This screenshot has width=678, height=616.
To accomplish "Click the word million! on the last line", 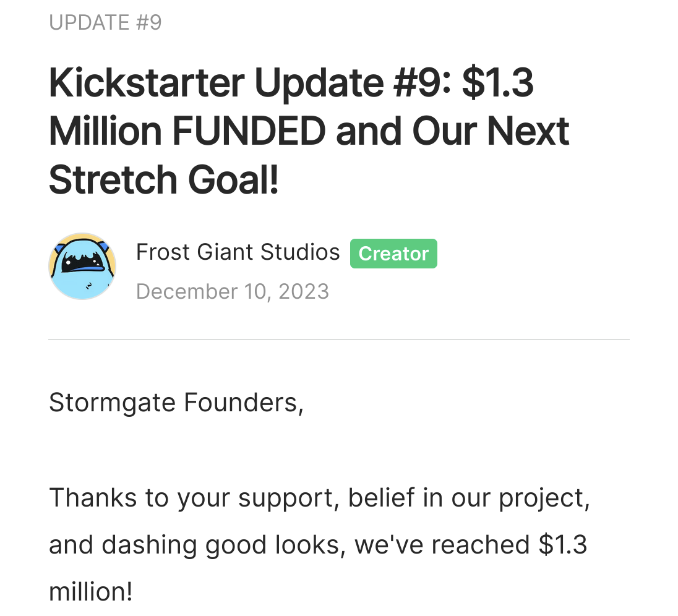I will 91,592.
